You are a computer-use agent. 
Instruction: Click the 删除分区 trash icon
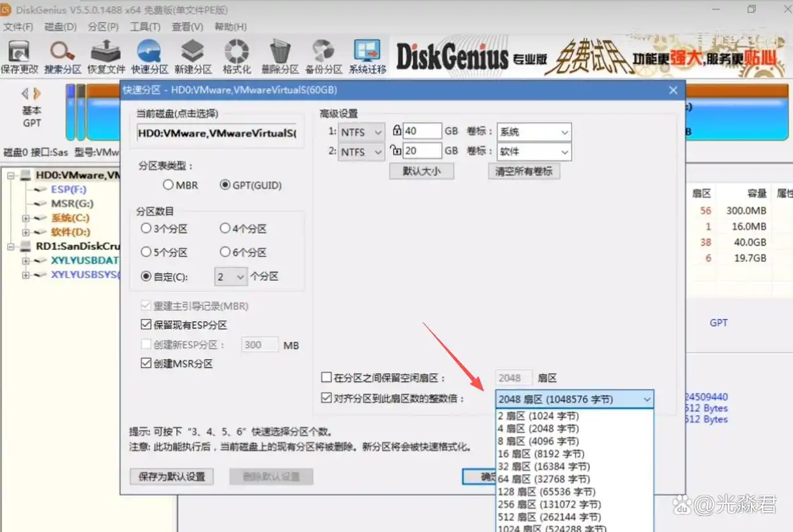coord(280,56)
